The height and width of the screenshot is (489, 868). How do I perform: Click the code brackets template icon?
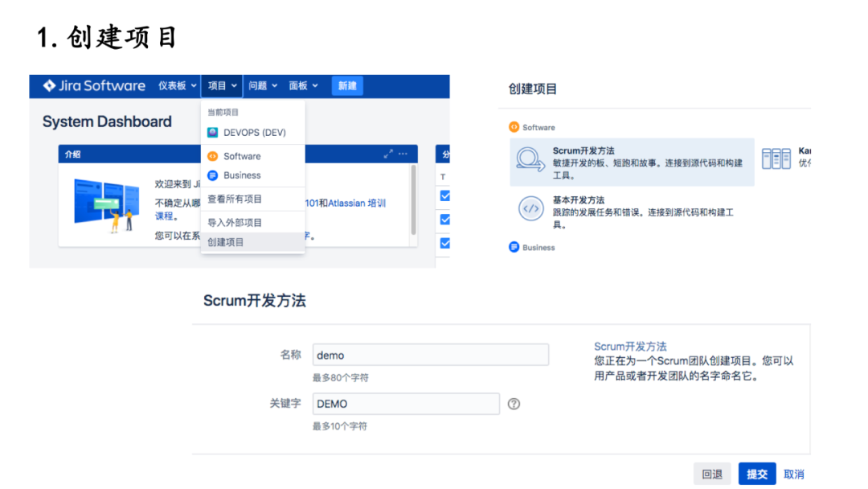coord(530,209)
